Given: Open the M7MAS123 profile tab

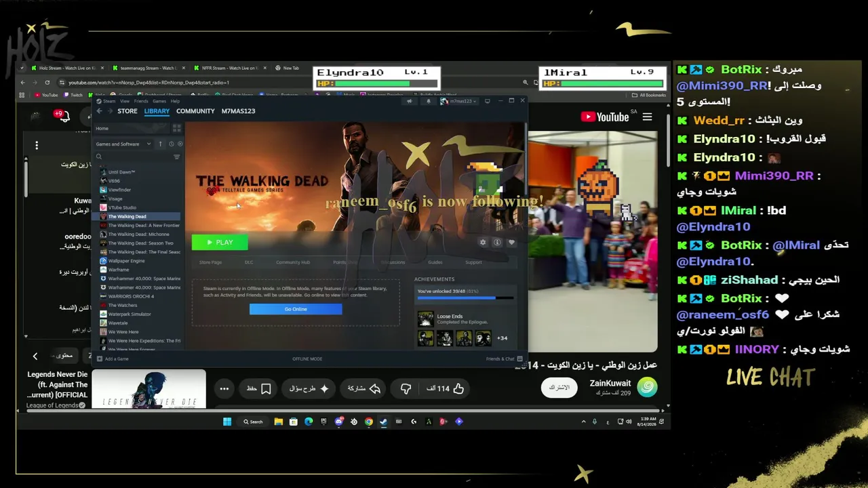Looking at the screenshot, I should (238, 111).
